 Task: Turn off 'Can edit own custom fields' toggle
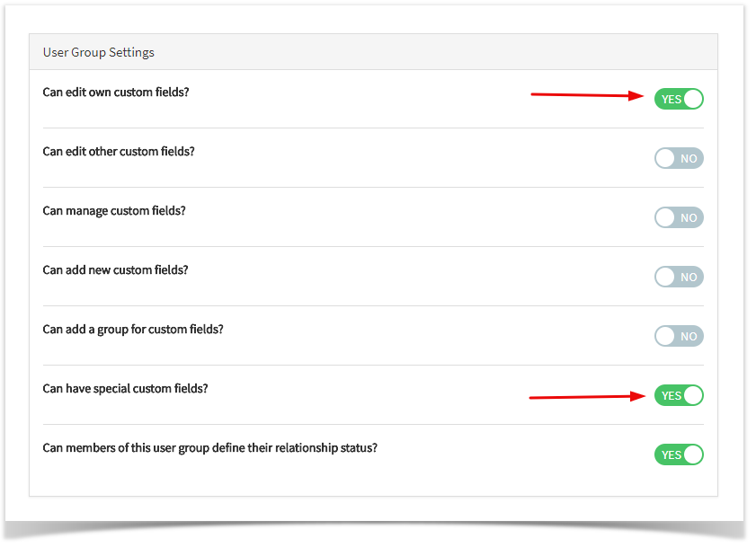pos(679,99)
